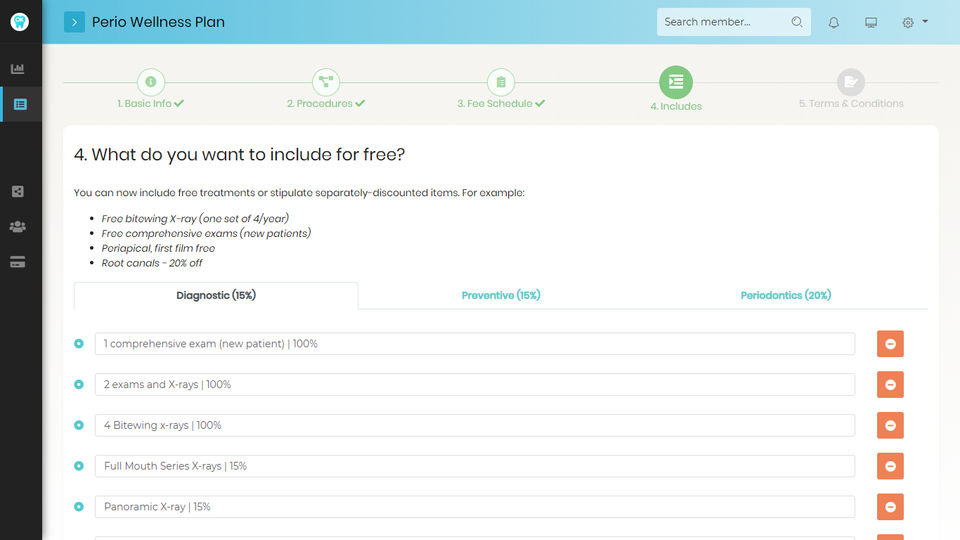This screenshot has width=960, height=540.
Task: Open the payment card sidebar icon
Action: click(18, 262)
